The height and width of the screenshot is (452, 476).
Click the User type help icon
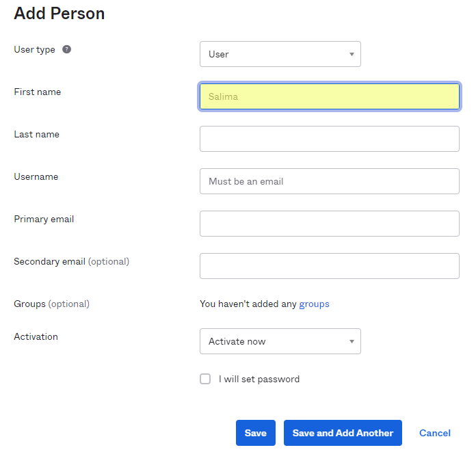click(x=66, y=49)
